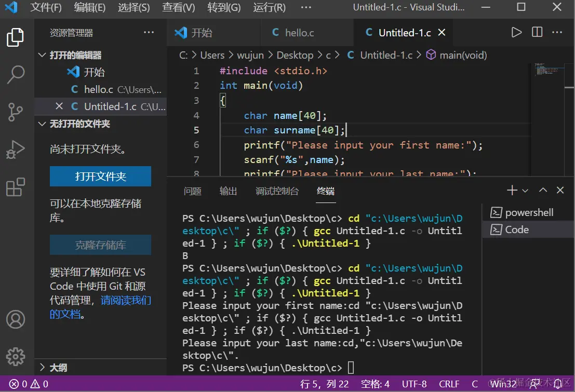
Task: Select the powershell terminal instance
Action: [x=528, y=213]
